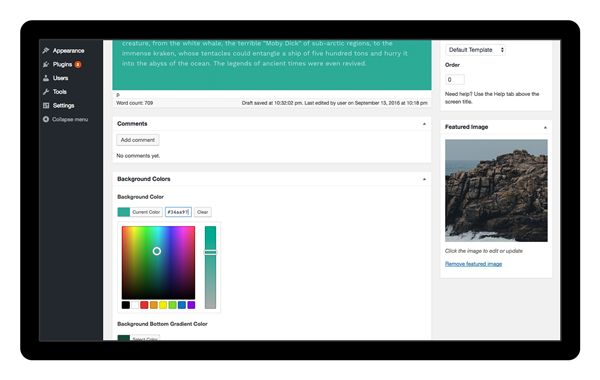Click the Users person icon
The width and height of the screenshot is (600, 380).
tap(46, 78)
